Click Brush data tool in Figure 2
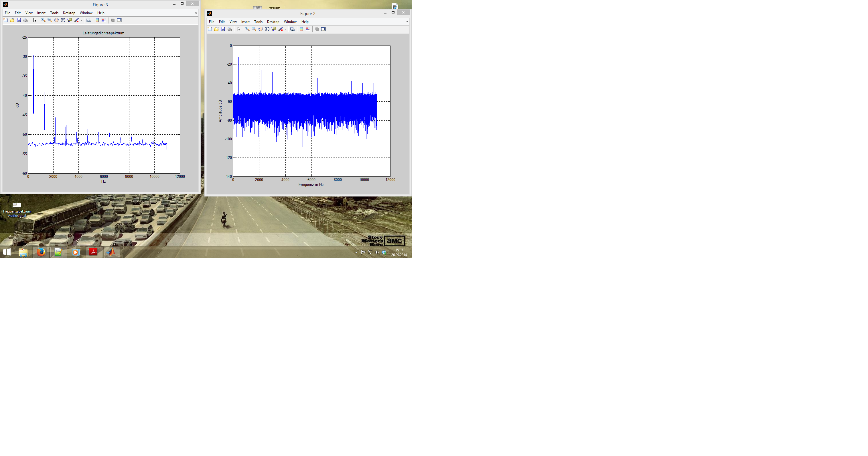 click(x=280, y=29)
